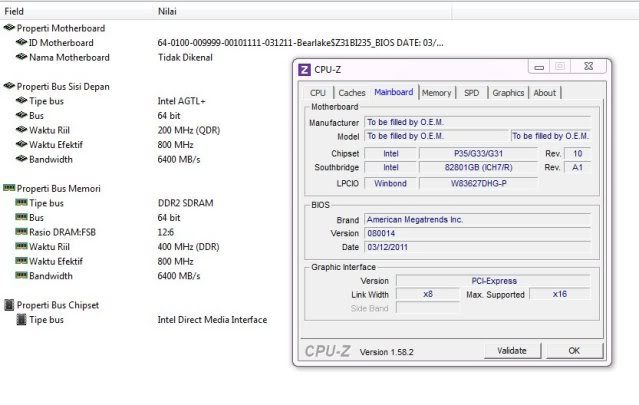Click the BIOS Brand American Megatrends field
The image size is (639, 405).
tap(477, 220)
